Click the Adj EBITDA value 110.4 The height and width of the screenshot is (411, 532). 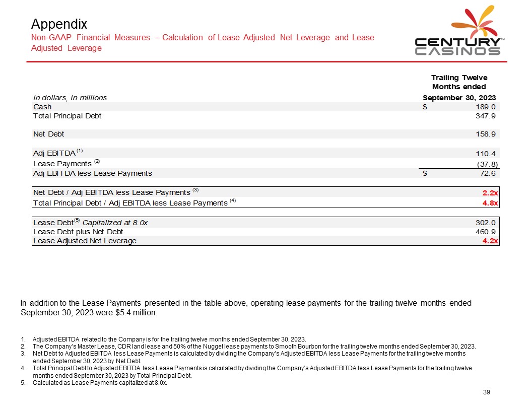486,154
